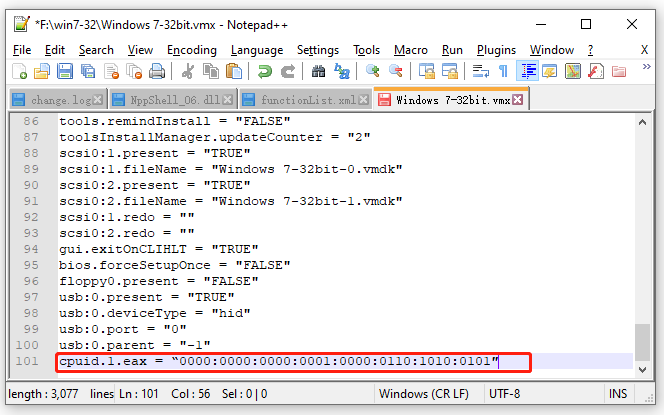Screen dimensions: 664x415
Task: Click the Copy toolbar icon
Action: 210,71
